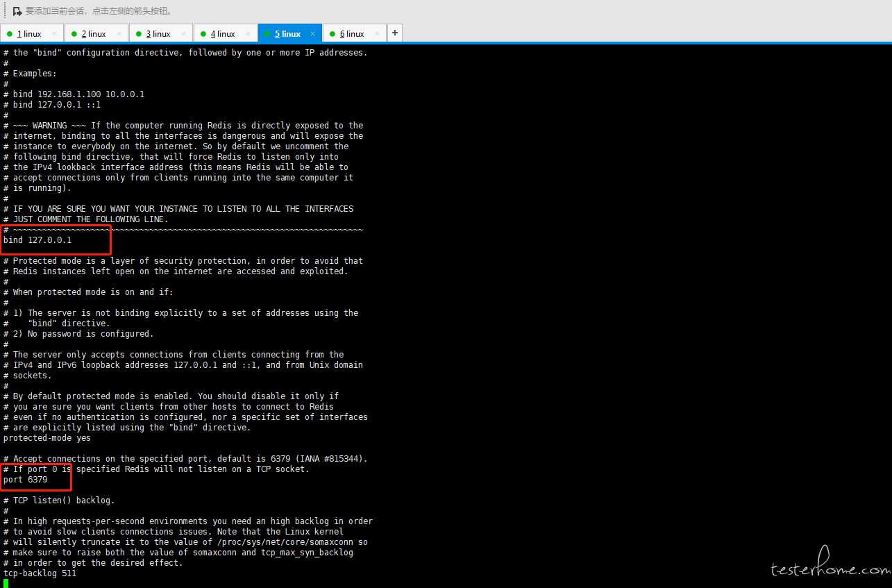Click the 'in order to get the desired effect.' line
This screenshot has height=588, width=892.
tap(93, 563)
